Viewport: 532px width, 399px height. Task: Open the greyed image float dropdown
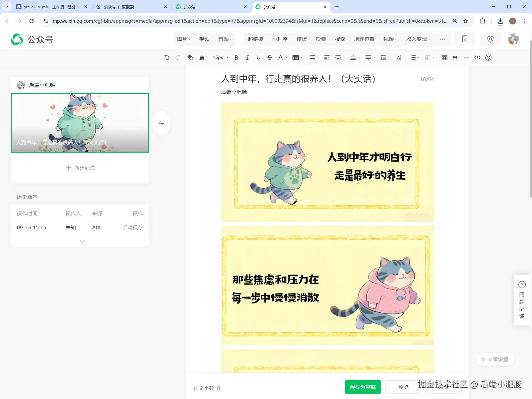click(x=429, y=58)
